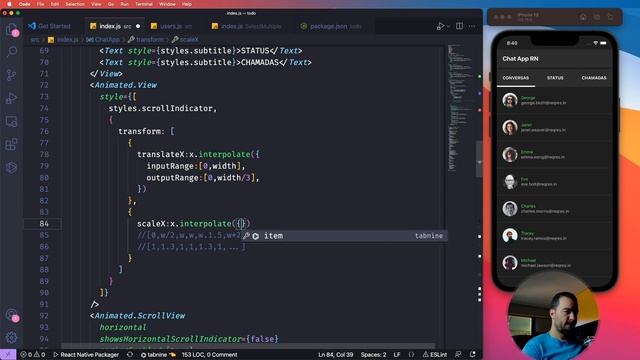
Task: Click React Native Packager in status bar
Action: (x=86, y=354)
